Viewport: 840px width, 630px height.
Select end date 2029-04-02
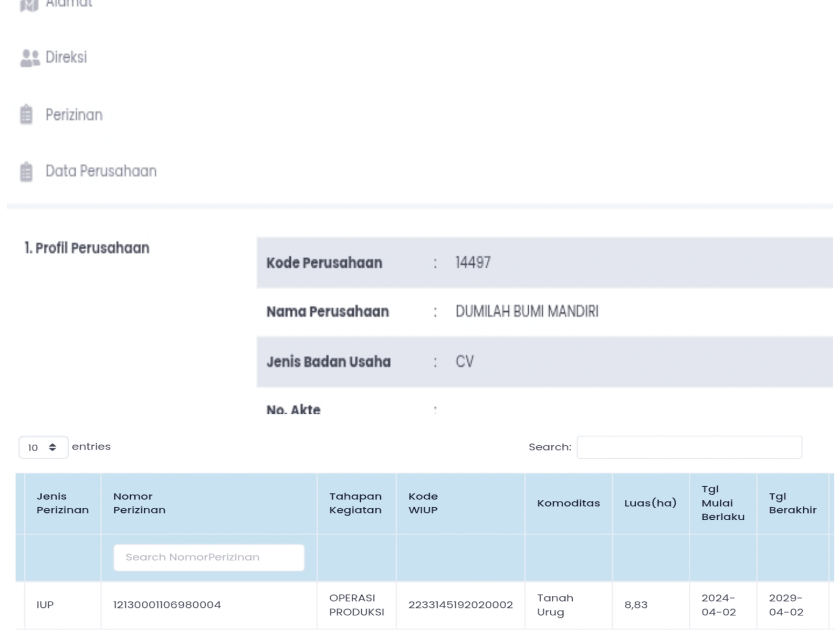(x=786, y=605)
